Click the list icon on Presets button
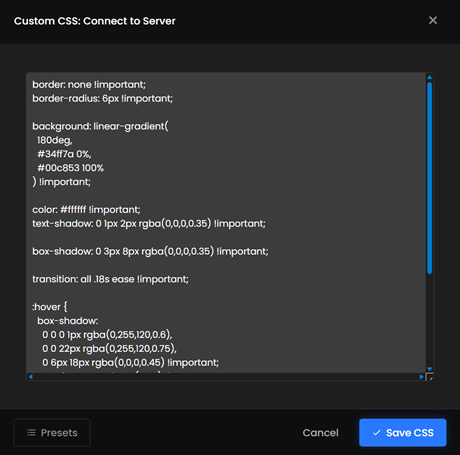Image resolution: width=460 pixels, height=455 pixels. pos(31,433)
